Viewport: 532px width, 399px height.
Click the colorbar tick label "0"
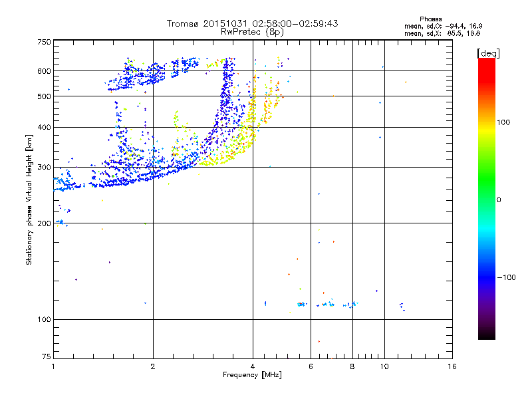click(499, 199)
